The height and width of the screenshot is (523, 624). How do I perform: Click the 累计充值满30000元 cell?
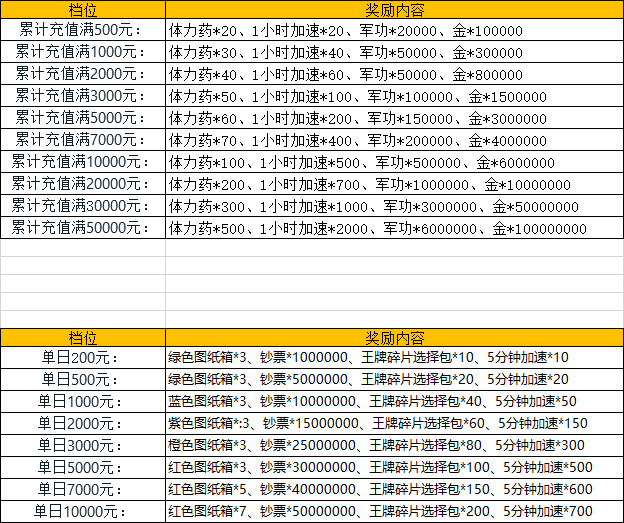pos(82,206)
